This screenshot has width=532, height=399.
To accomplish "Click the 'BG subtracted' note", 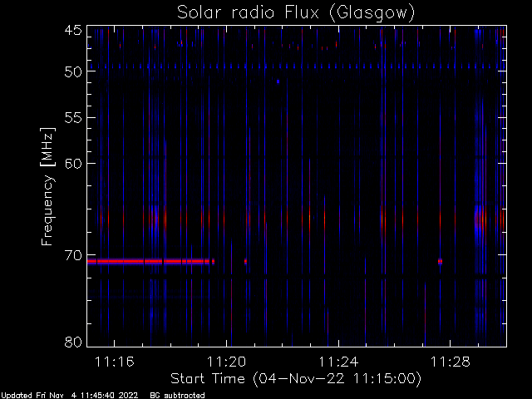I will click(177, 396).
